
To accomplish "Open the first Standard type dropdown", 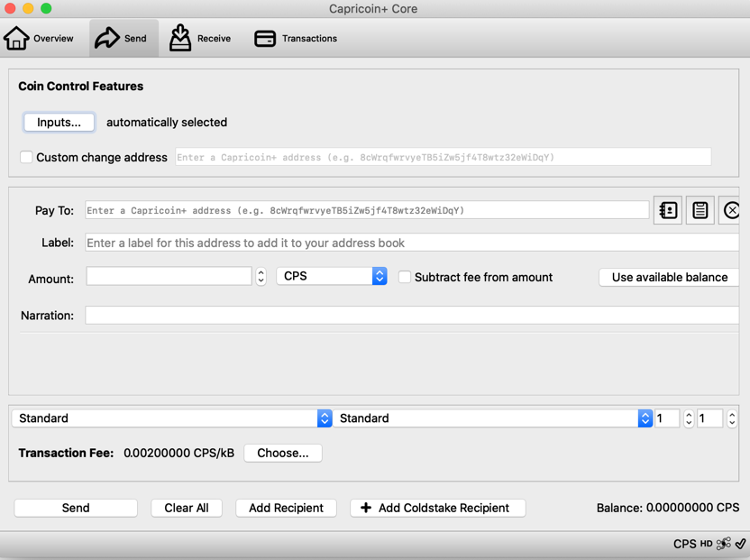I will [x=171, y=418].
